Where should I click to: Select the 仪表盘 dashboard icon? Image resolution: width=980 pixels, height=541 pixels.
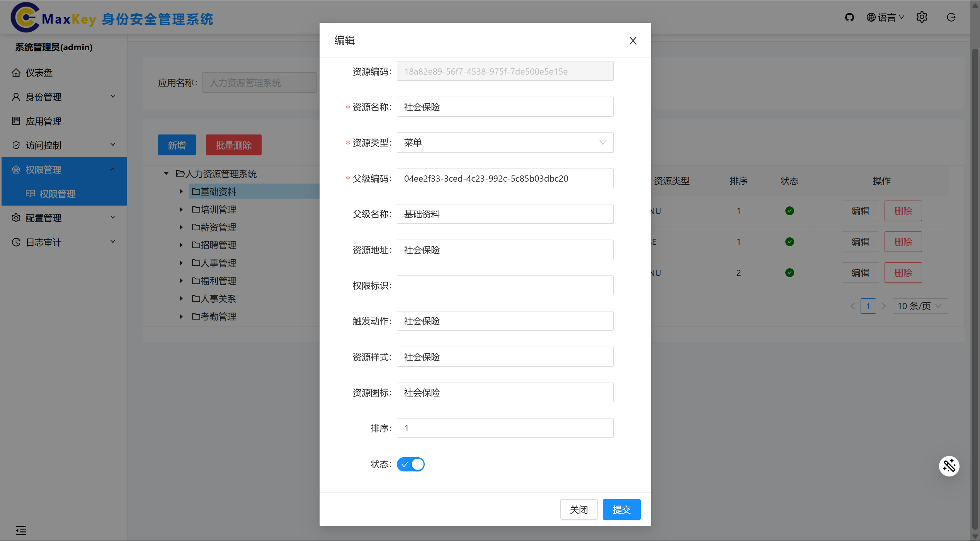(x=16, y=73)
